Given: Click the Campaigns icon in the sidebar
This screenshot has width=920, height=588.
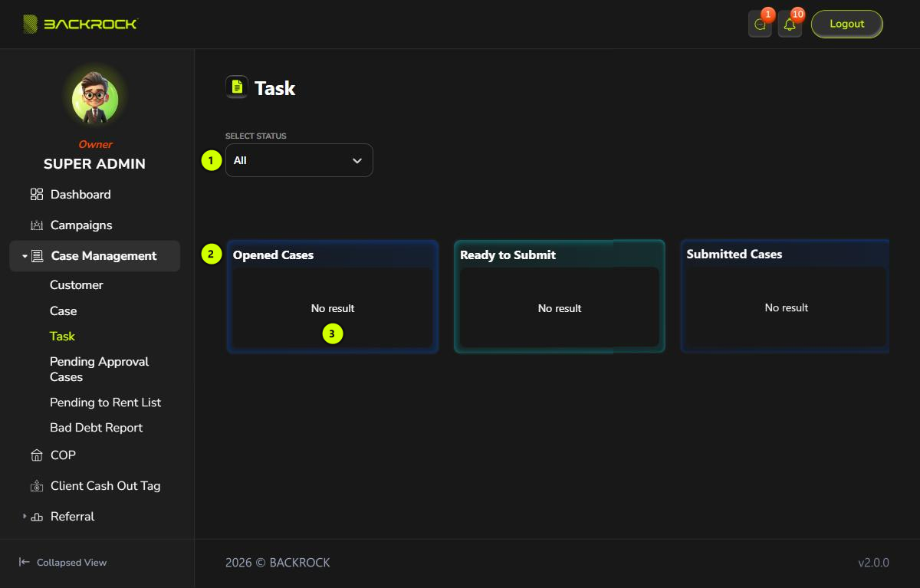Looking at the screenshot, I should (37, 225).
